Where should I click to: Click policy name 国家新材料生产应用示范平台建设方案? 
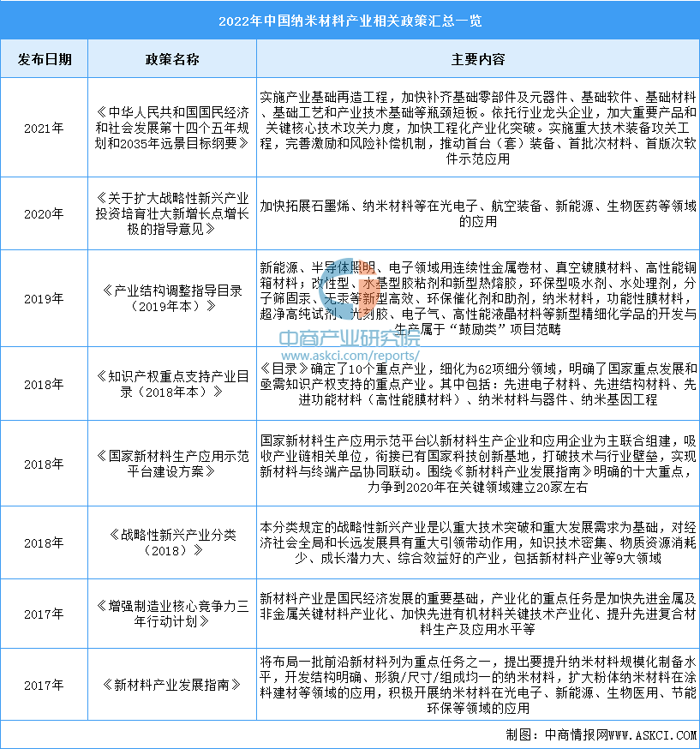[x=172, y=464]
